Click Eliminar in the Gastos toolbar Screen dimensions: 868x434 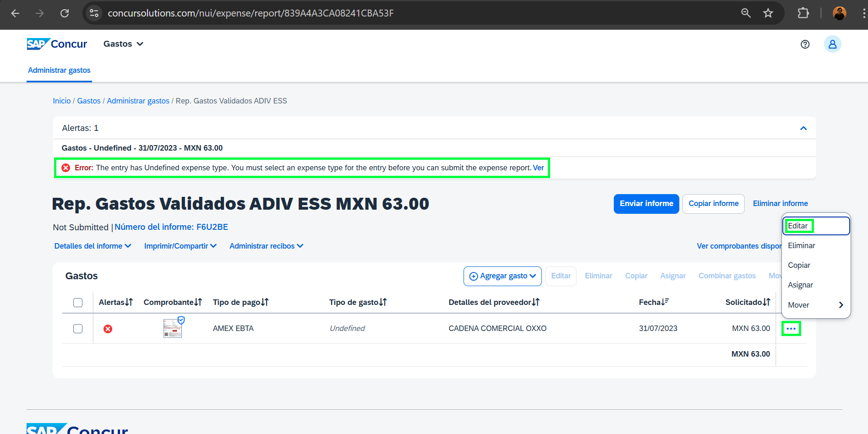598,276
